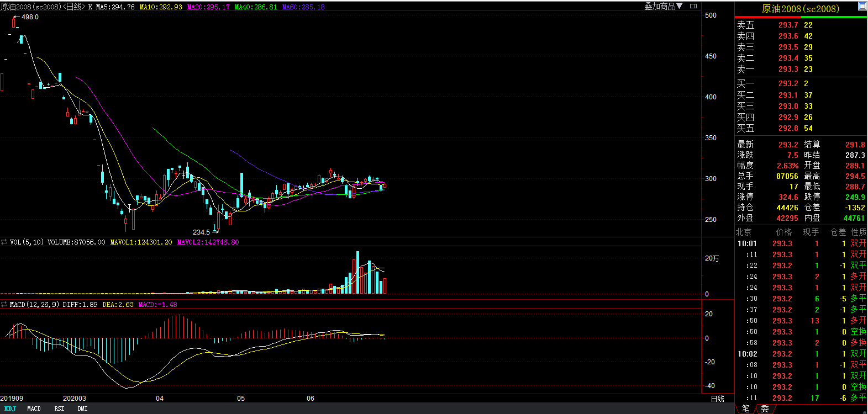The height and width of the screenshot is (414, 868).
Task: Click the MACD(12,26,9) indicator name
Action: tap(34, 305)
